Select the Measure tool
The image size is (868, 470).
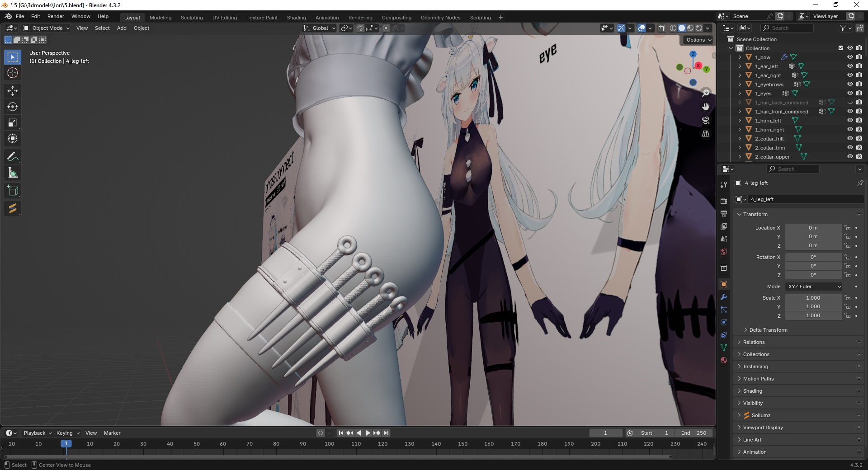coord(13,173)
